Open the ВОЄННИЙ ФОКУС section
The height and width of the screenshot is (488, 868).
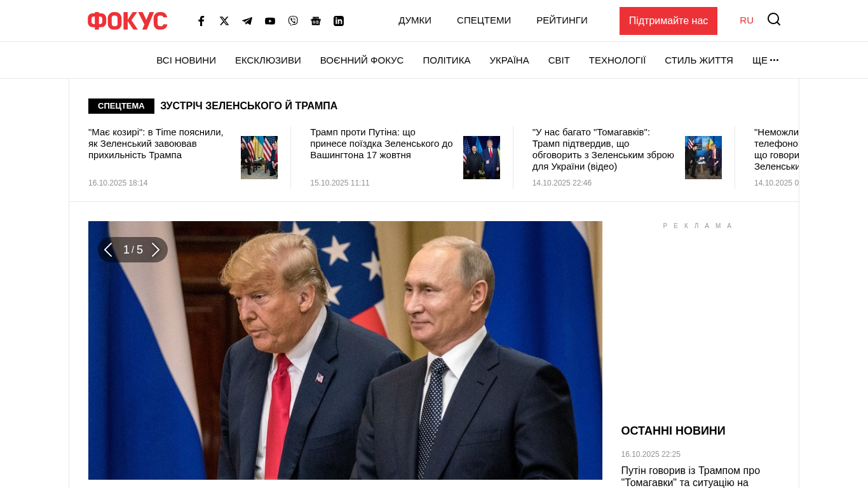pos(362,60)
